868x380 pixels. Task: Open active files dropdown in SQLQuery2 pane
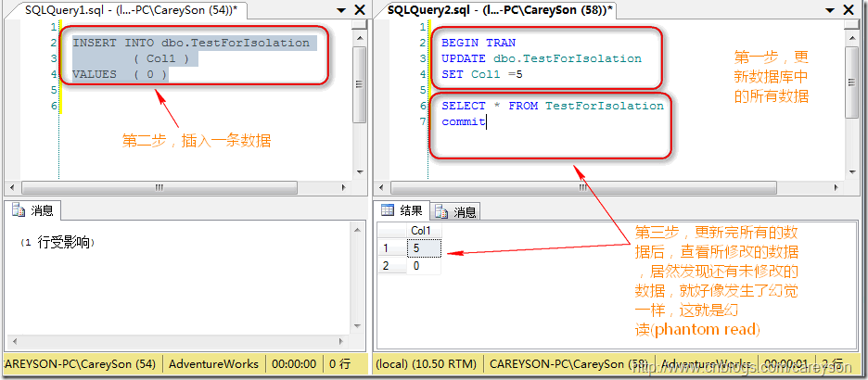coord(834,9)
